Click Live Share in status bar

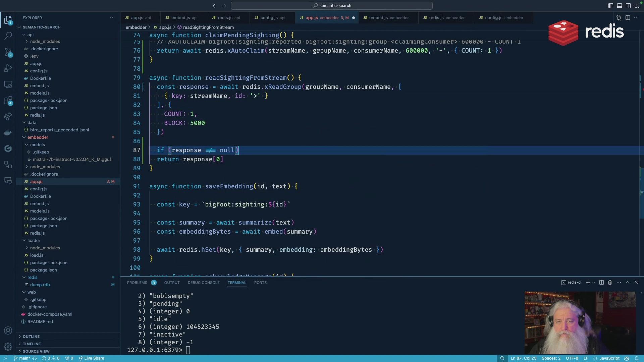coord(91,358)
